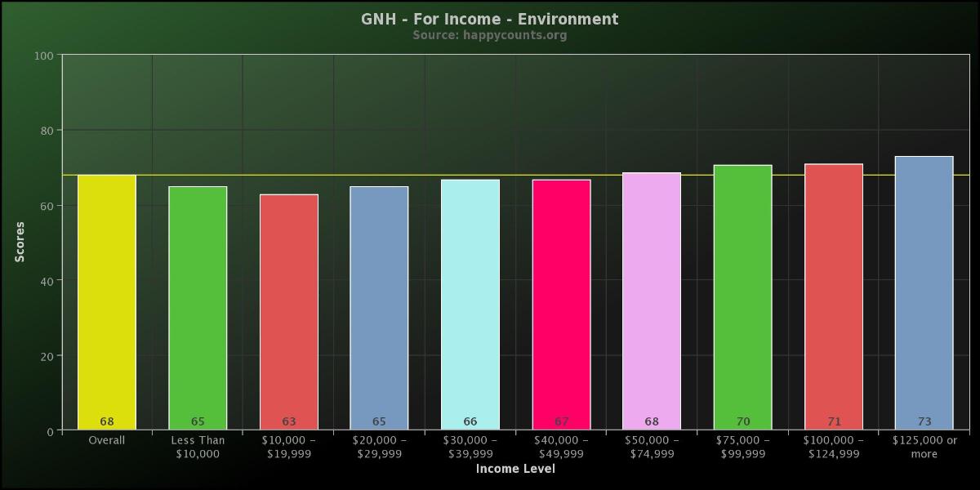
Task: Select the hot pink $40,000 – $49,999 bar
Action: [x=561, y=305]
